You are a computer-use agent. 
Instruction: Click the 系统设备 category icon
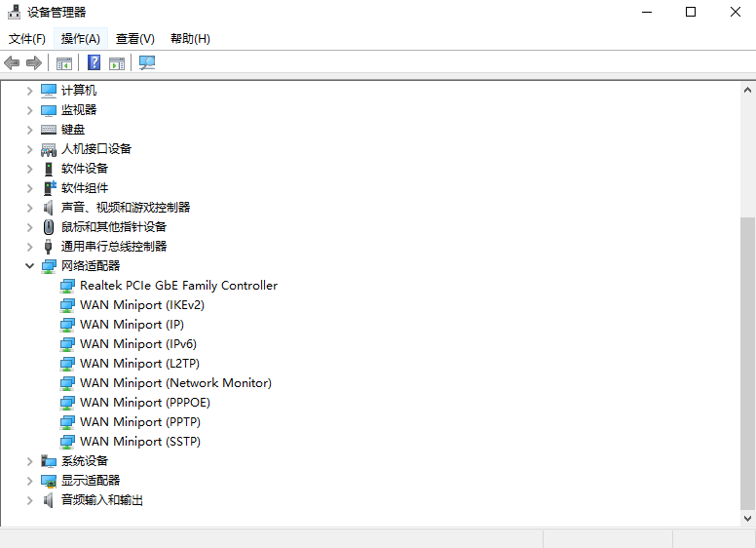coord(49,461)
